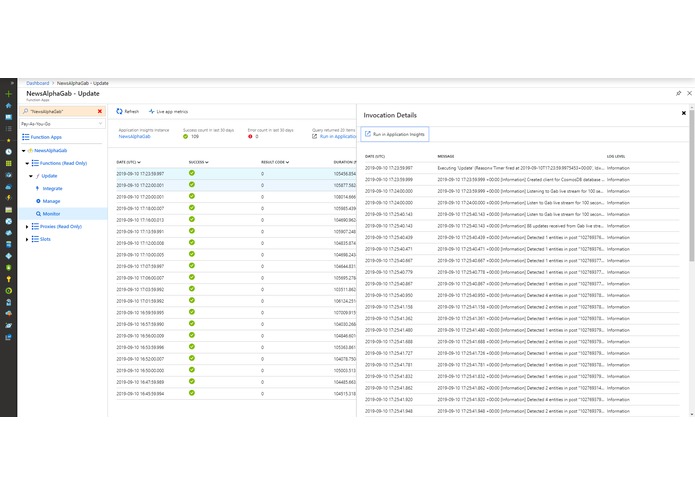Screen dimensions: 695x494
Task: Click the success checkmark in row 16:45:59.994
Action: pyautogui.click(x=192, y=393)
